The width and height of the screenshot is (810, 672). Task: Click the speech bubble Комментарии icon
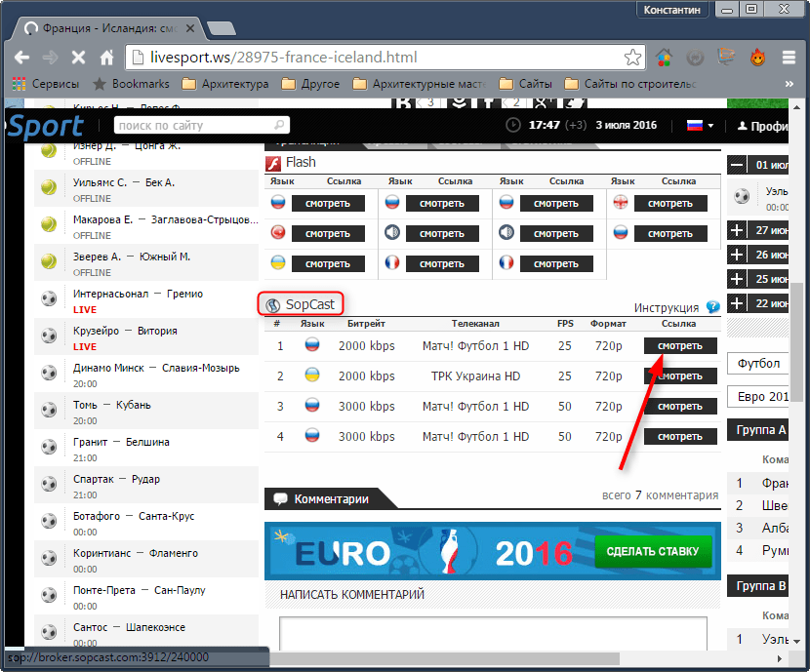point(280,499)
